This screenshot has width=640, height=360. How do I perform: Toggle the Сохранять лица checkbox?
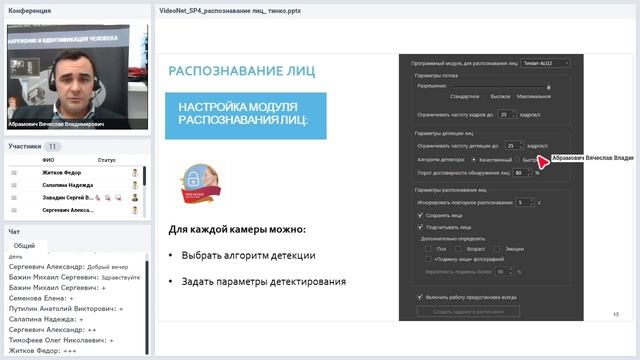pos(420,215)
